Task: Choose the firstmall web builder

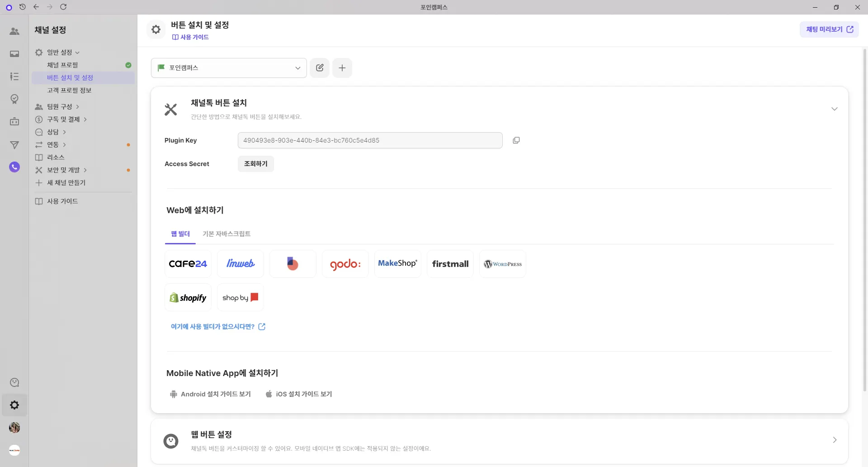Action: click(x=450, y=264)
